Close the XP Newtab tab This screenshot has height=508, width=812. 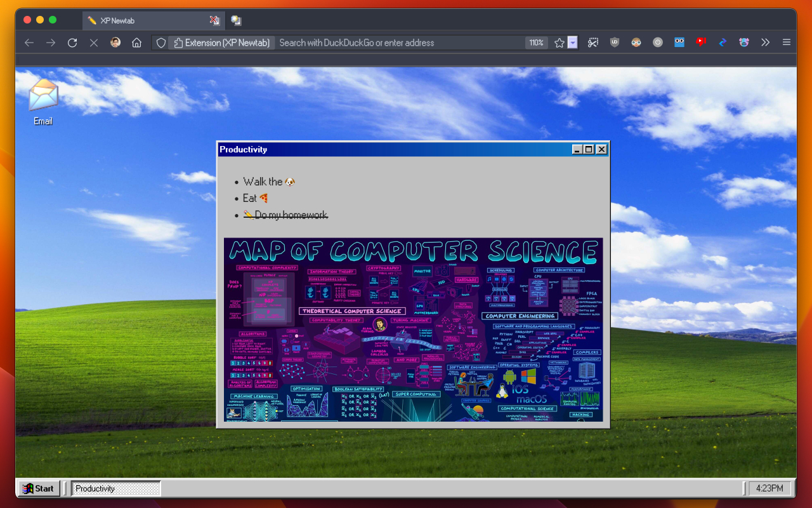[x=214, y=20]
